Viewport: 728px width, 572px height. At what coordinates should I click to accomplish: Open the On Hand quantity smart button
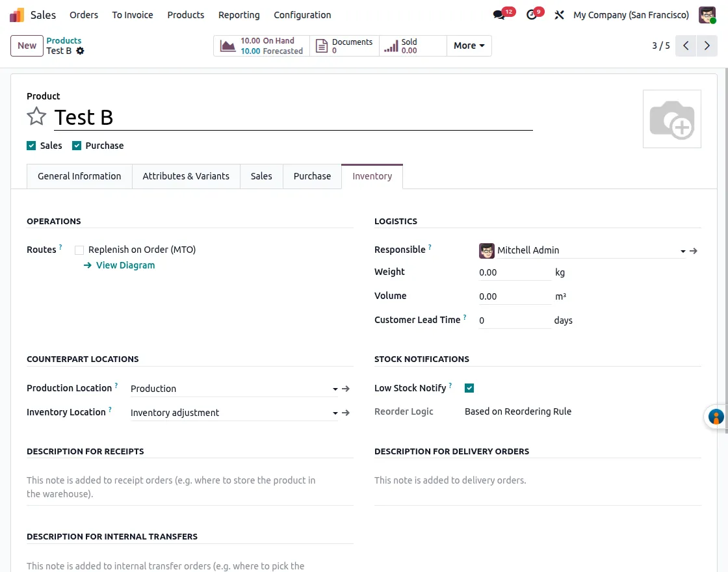(261, 45)
